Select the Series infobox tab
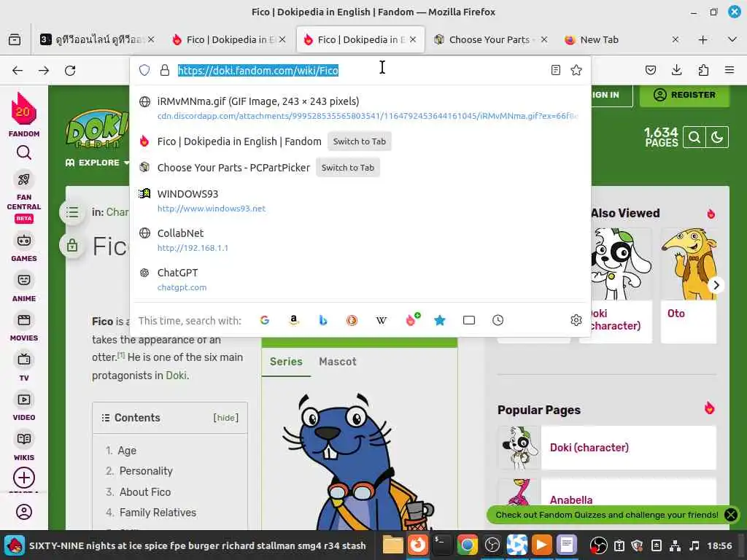Image resolution: width=747 pixels, height=560 pixels. pos(286,362)
